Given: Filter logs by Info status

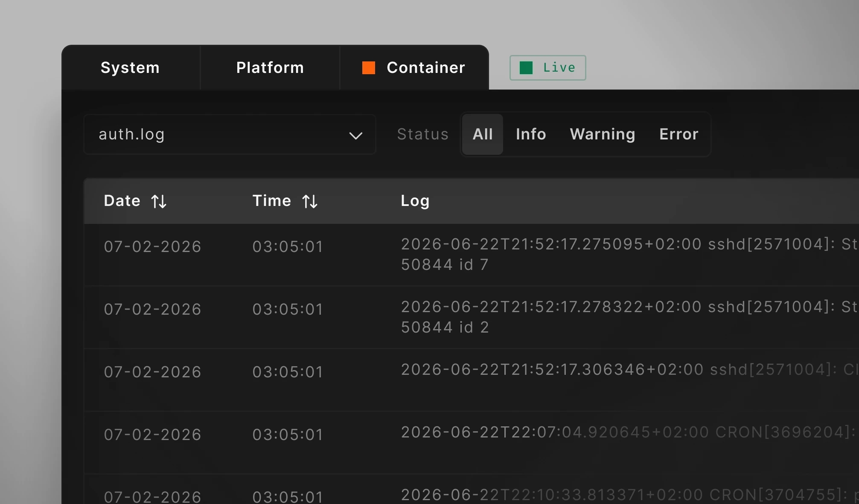Looking at the screenshot, I should (531, 134).
